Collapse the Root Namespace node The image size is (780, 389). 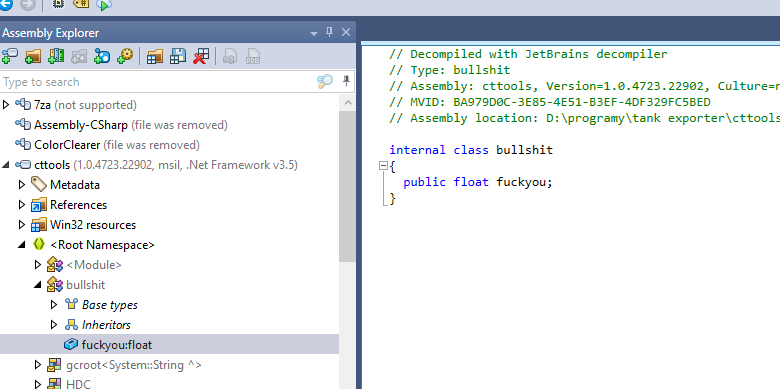(x=22, y=245)
